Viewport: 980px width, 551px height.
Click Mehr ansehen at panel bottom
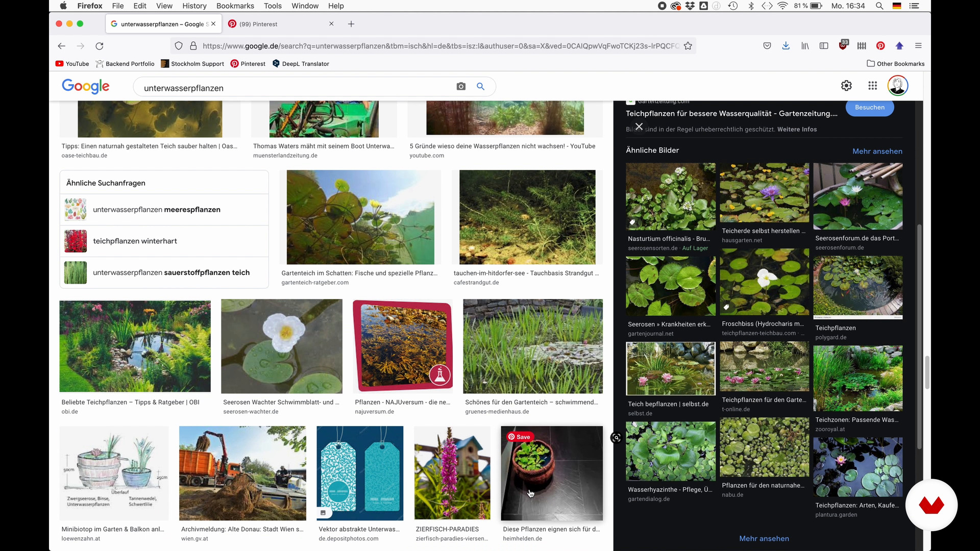(x=764, y=538)
